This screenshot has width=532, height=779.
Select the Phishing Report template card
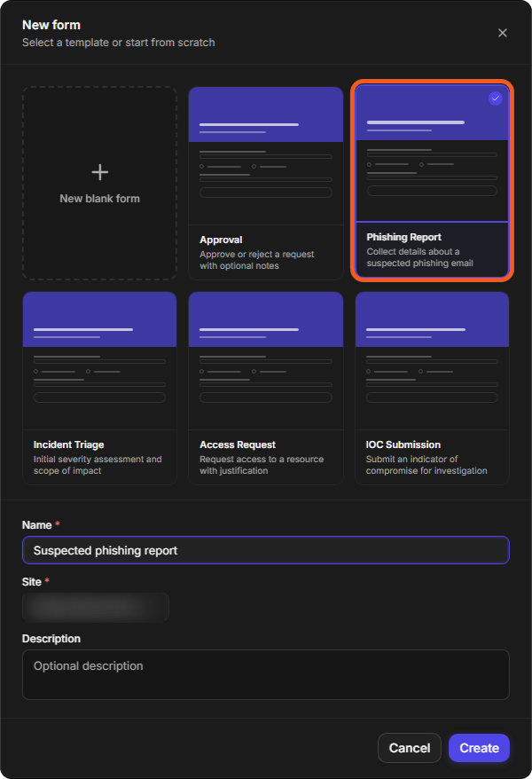click(x=432, y=181)
